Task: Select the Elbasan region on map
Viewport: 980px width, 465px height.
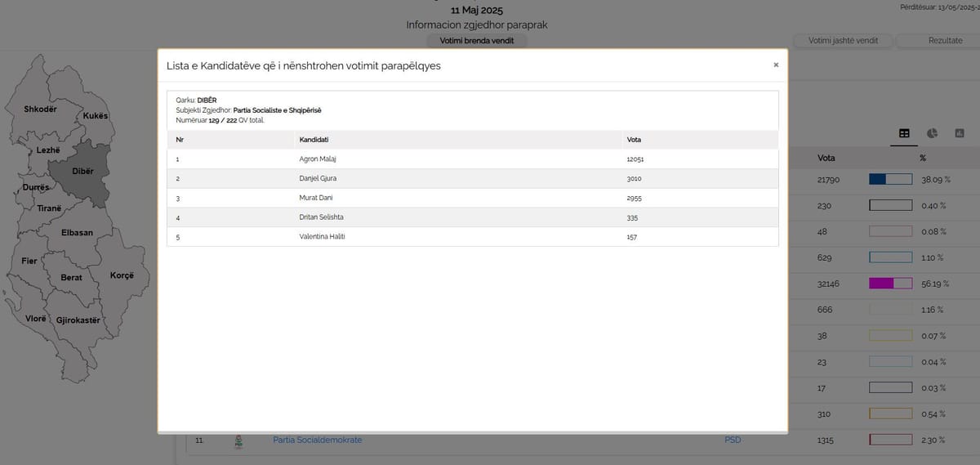Action: tap(78, 233)
